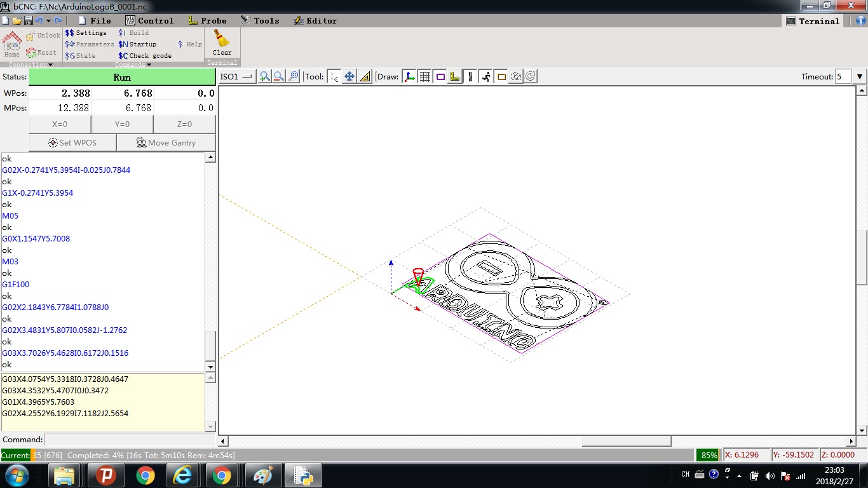Image resolution: width=868 pixels, height=488 pixels.
Task: Click the run progress bar in status bar
Action: 348,455
